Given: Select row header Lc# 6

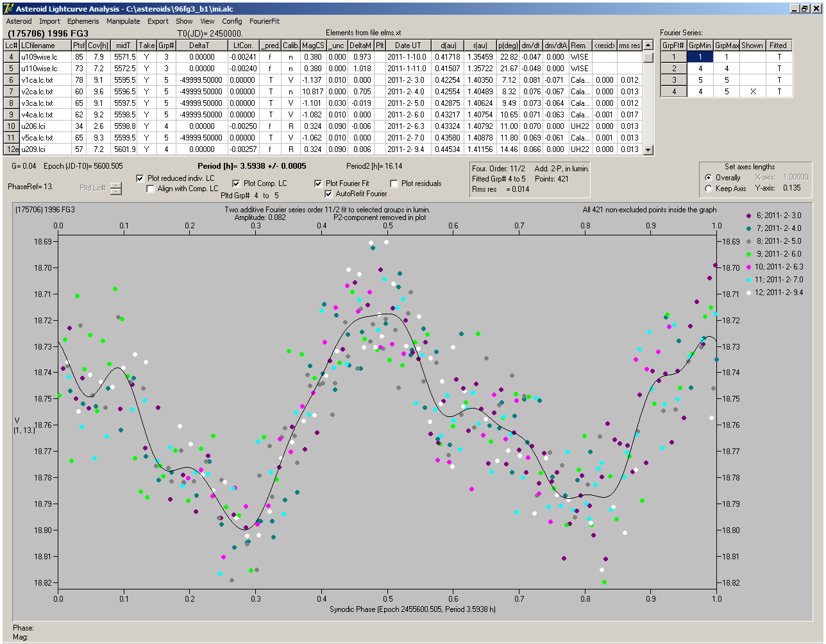Looking at the screenshot, I should tap(12, 80).
